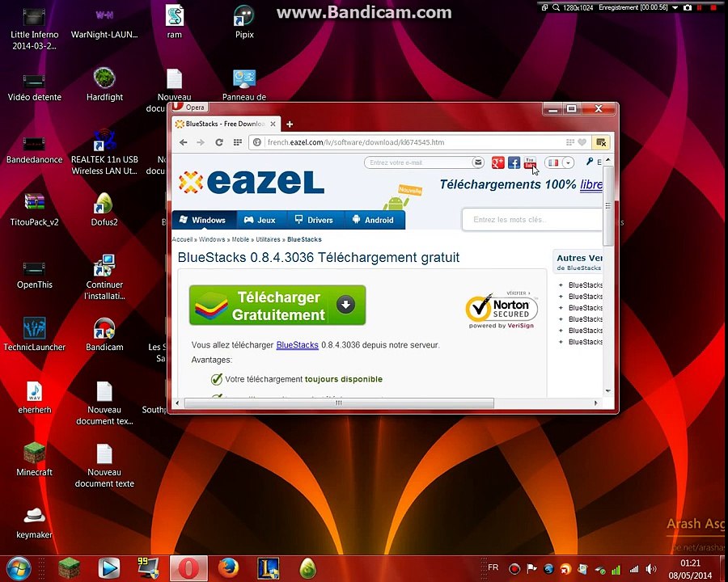Open the YouTube social icon
Screen dimensions: 728x582
click(530, 162)
